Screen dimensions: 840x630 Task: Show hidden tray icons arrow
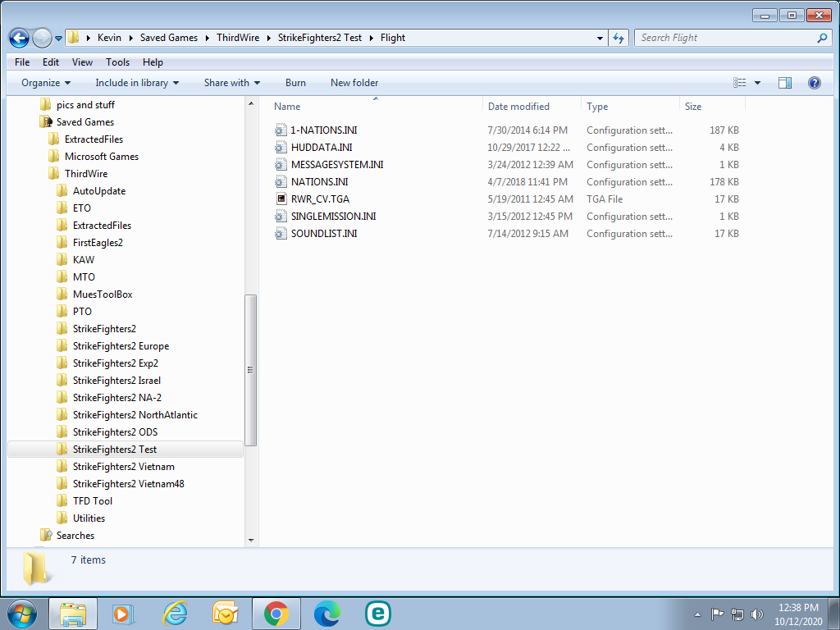tap(697, 614)
